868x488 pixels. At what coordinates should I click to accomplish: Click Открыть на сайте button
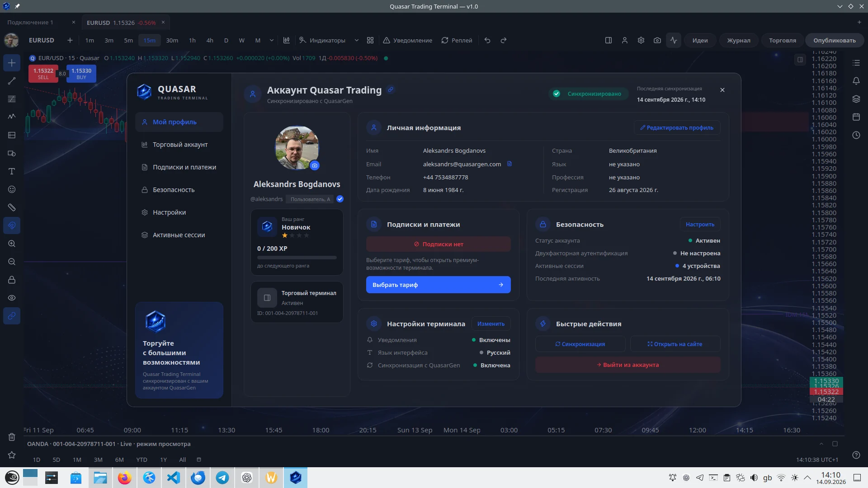(x=675, y=344)
